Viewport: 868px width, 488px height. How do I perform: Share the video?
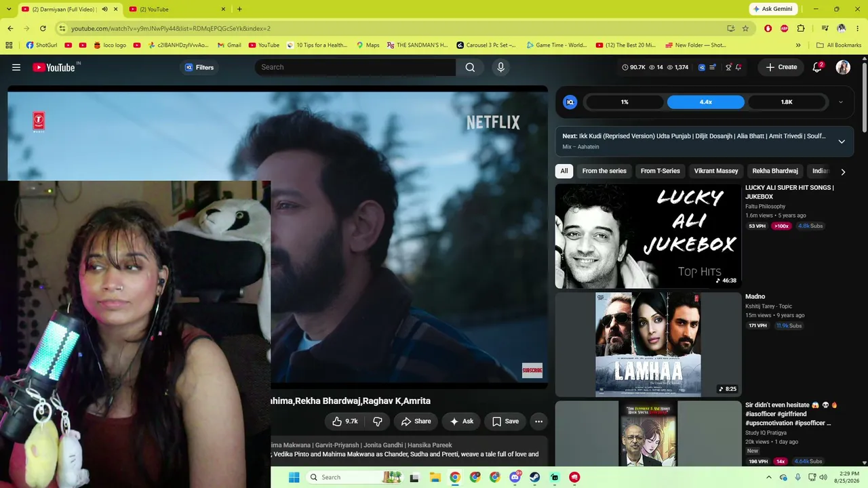click(x=416, y=421)
